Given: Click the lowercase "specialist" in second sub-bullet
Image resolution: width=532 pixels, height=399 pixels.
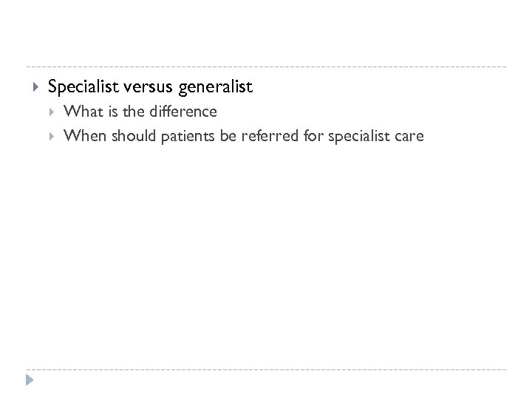Looking at the screenshot, I should 353,136.
